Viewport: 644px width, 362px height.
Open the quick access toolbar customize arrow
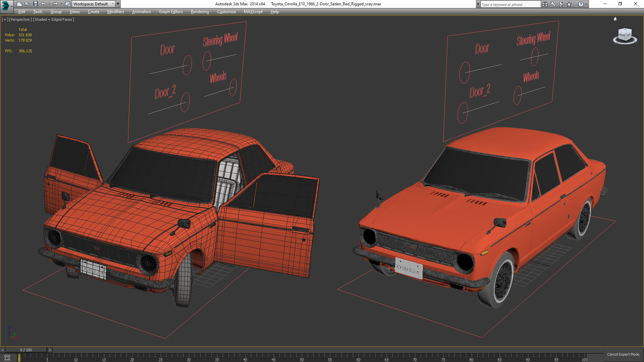pos(118,4)
